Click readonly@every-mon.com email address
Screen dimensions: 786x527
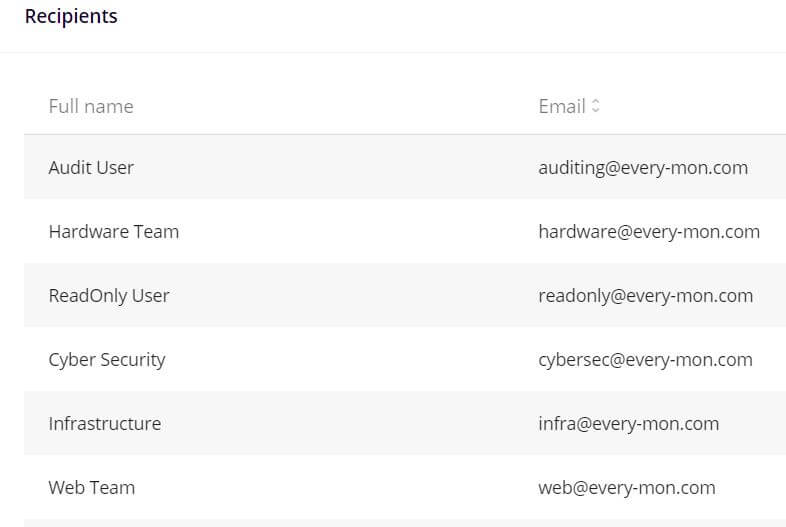[x=646, y=296]
